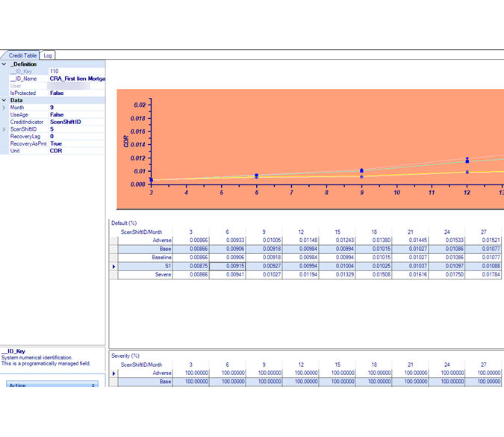The width and height of the screenshot is (504, 437).
Task: Open the Log tab
Action: pyautogui.click(x=48, y=55)
